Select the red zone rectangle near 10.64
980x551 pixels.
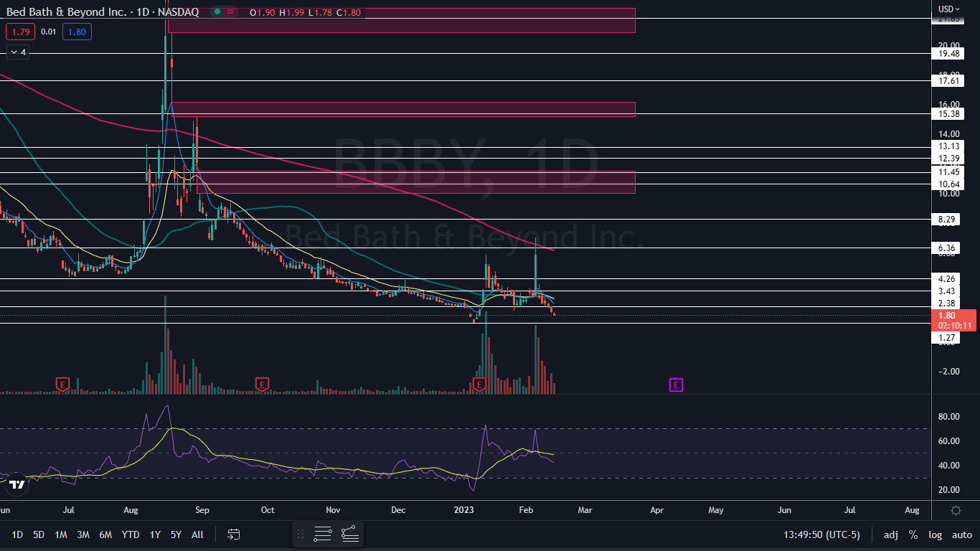click(x=416, y=182)
